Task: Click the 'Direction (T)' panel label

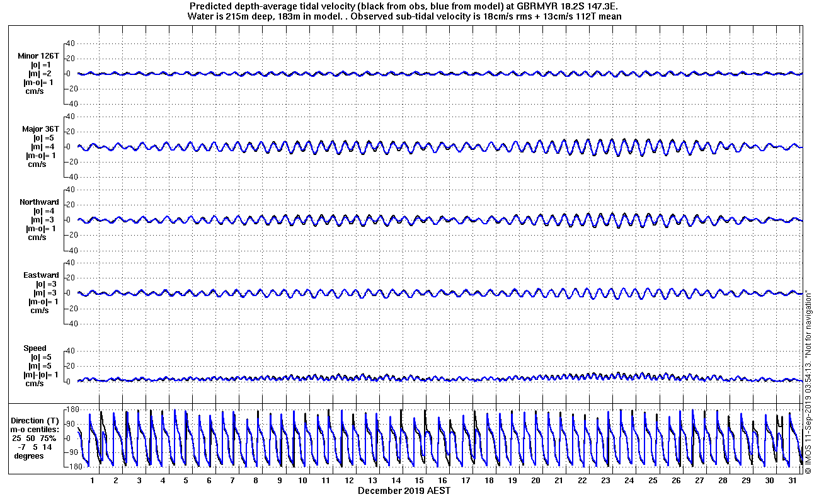Action: click(37, 421)
